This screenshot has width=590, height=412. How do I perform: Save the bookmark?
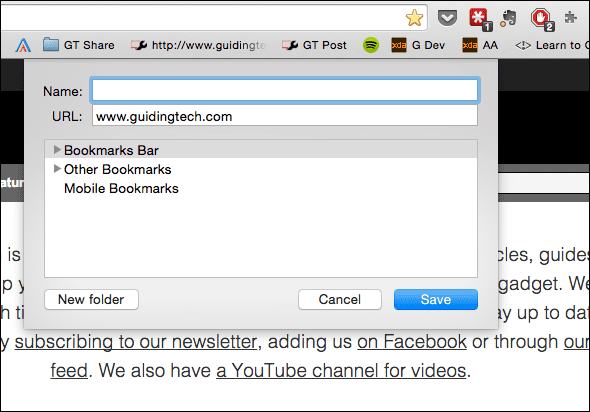click(x=436, y=299)
